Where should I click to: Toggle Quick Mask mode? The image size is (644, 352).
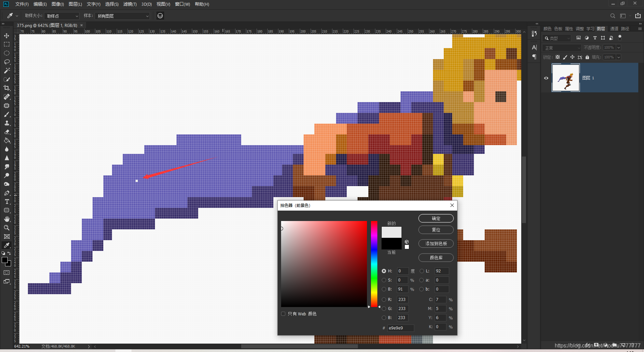coord(7,273)
